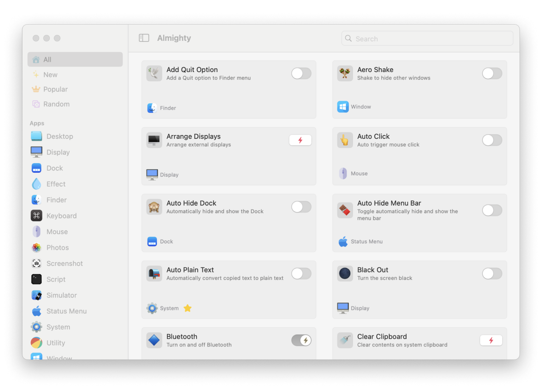The height and width of the screenshot is (392, 540).
Task: Click the chocolate icon for Auto Hide Menu Bar
Action: click(x=345, y=210)
